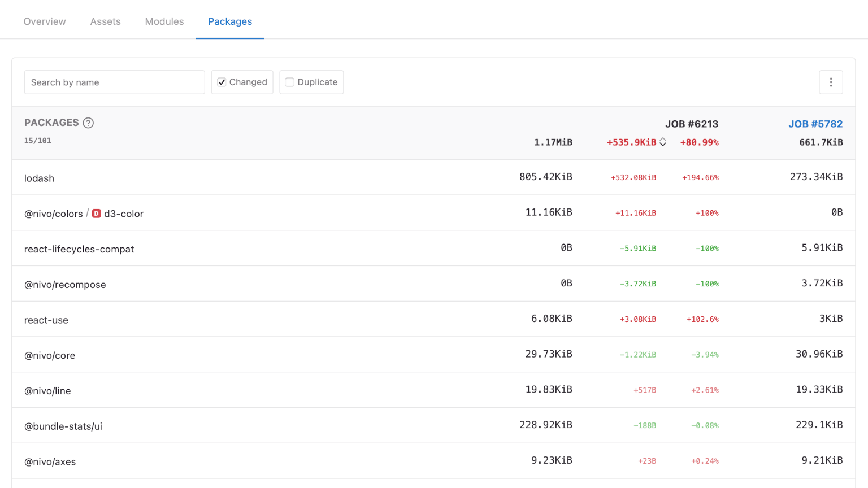Click the duplicate badge beside d3-color
868x488 pixels.
pos(96,213)
